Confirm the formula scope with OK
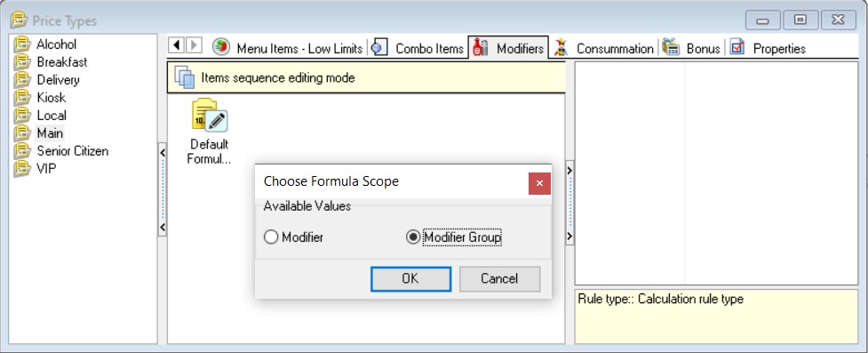Screen dimensions: 868x353 pyautogui.click(x=410, y=278)
